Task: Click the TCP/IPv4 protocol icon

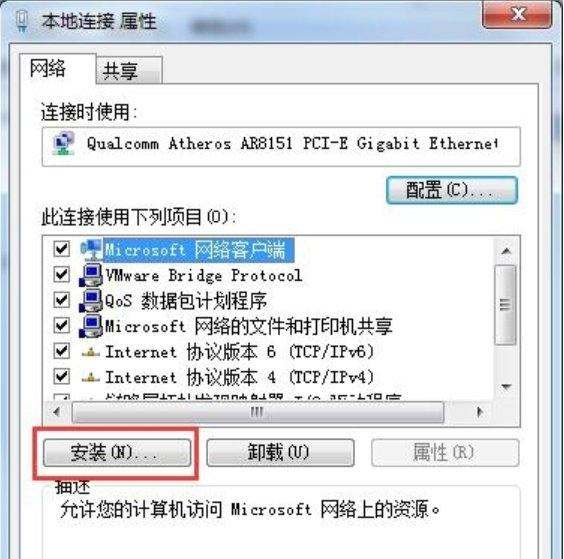Action: 91,377
